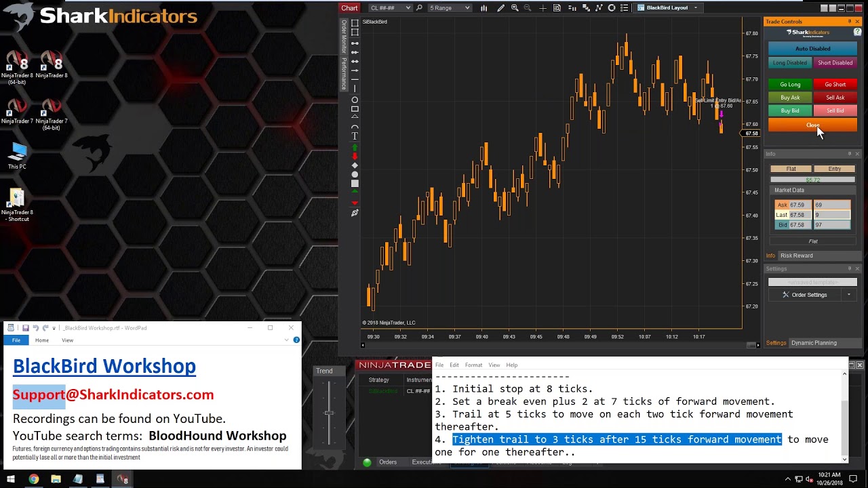The height and width of the screenshot is (488, 868).
Task: Select the square marker tool
Action: coord(355,184)
